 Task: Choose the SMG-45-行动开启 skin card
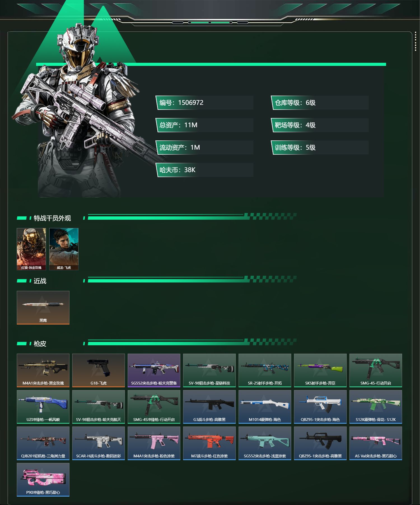[x=376, y=370]
